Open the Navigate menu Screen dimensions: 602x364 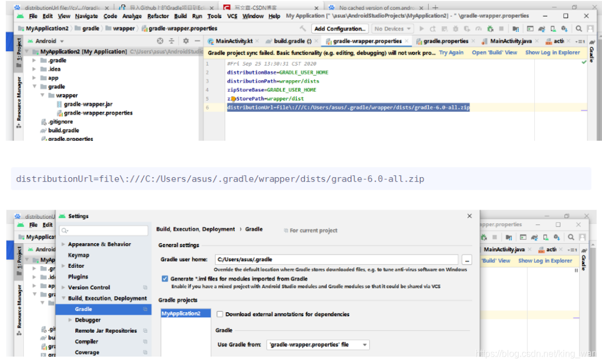coord(87,16)
